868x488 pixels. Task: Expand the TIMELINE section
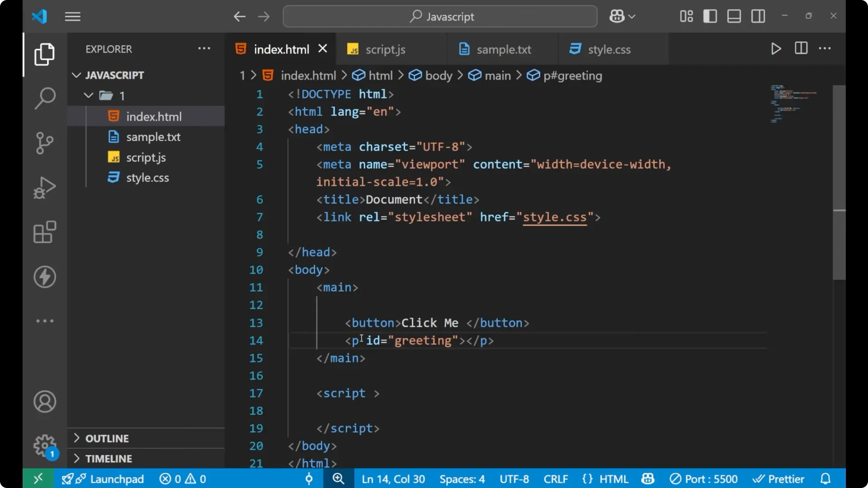[x=108, y=458]
